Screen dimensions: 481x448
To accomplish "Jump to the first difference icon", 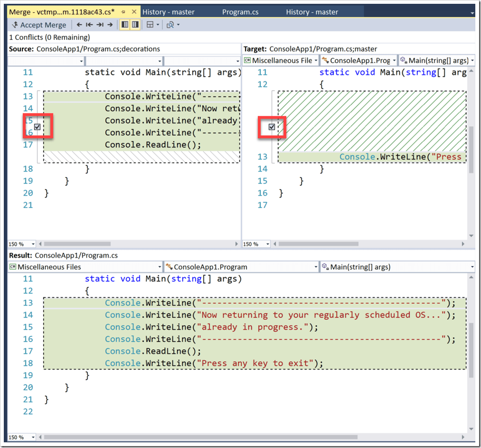I will pos(89,25).
